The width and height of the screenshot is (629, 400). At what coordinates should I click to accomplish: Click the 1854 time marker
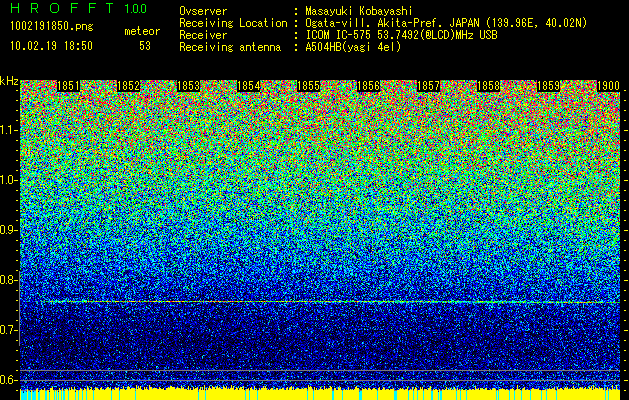point(249,86)
